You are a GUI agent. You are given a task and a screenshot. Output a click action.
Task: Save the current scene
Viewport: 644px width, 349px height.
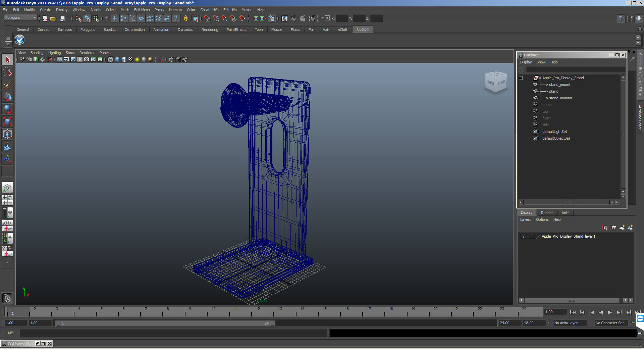pos(62,18)
